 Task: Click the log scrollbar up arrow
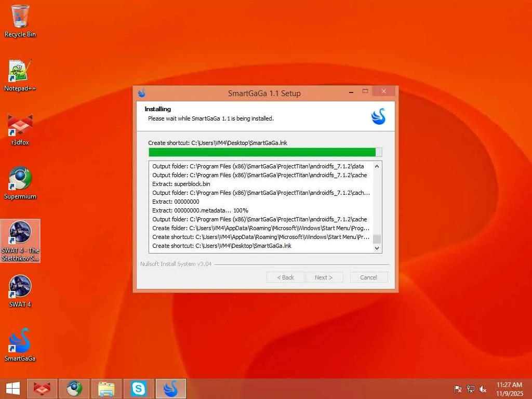pos(377,166)
